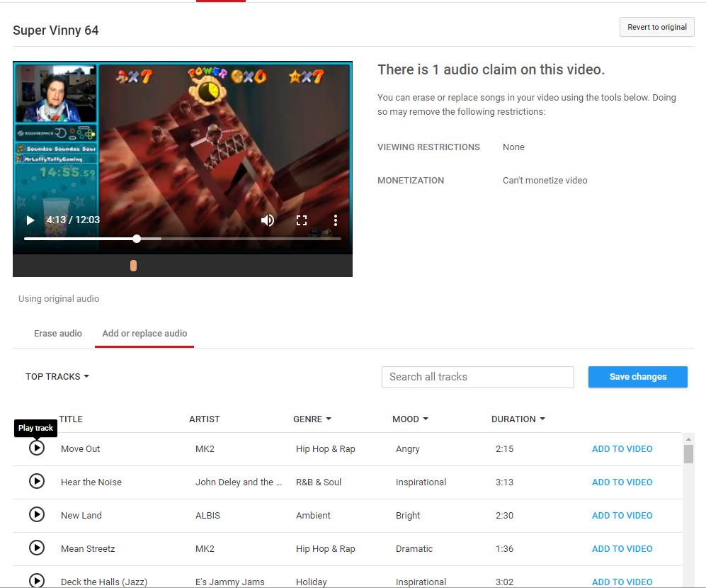Play the video preview
706x588 pixels.
(x=30, y=220)
